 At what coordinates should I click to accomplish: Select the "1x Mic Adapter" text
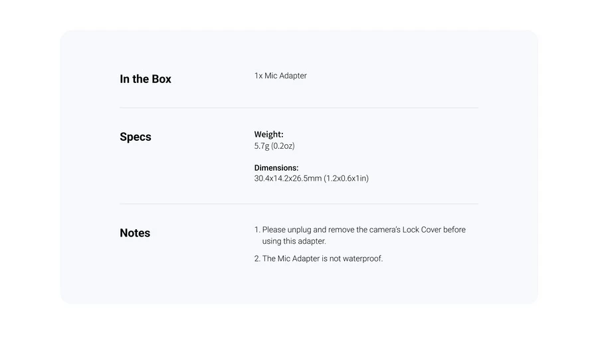[280, 76]
